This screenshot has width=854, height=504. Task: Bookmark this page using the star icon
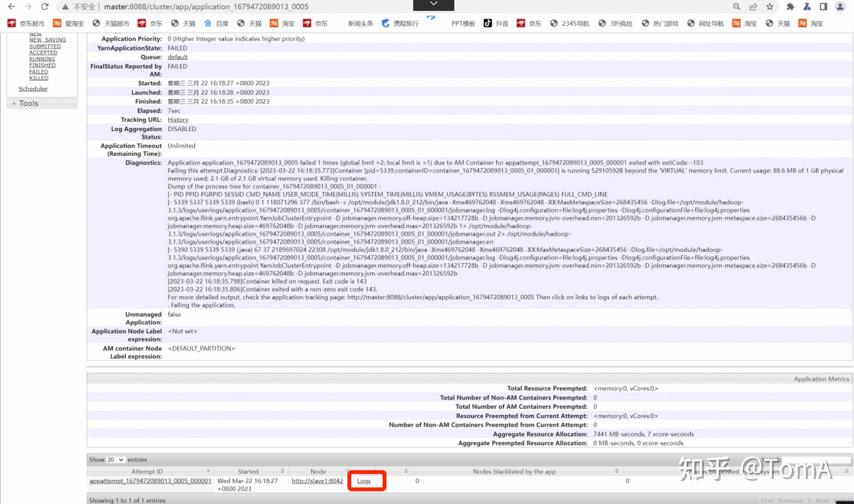coord(769,6)
